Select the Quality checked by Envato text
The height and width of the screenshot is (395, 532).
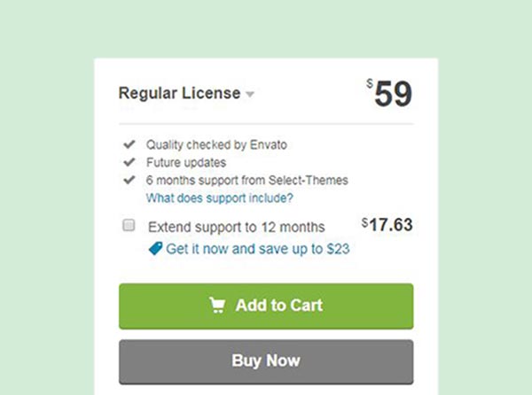click(216, 144)
